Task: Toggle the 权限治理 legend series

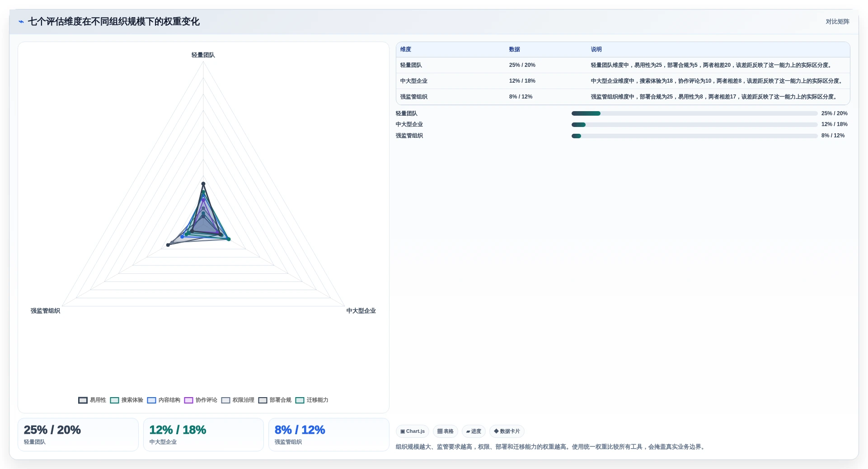Action: 238,400
